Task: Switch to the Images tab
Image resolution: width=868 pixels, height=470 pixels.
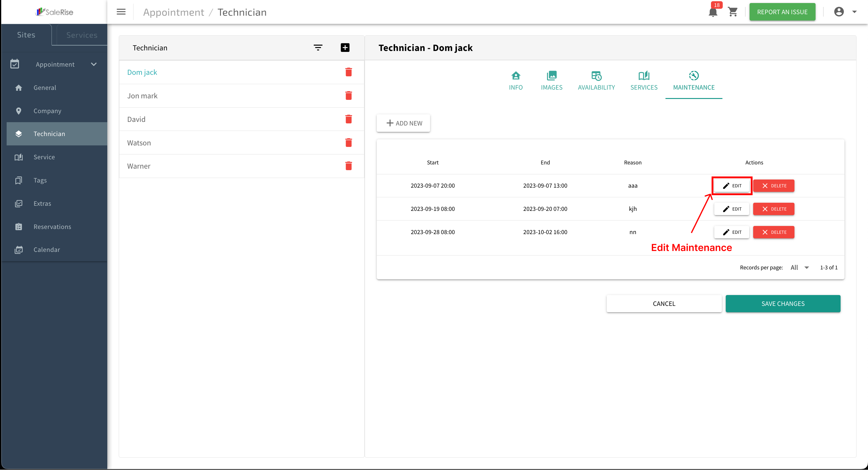Action: pos(551,81)
